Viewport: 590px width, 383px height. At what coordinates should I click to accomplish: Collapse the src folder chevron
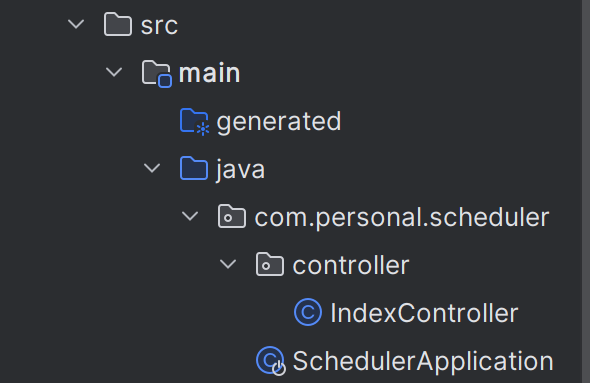pos(76,24)
